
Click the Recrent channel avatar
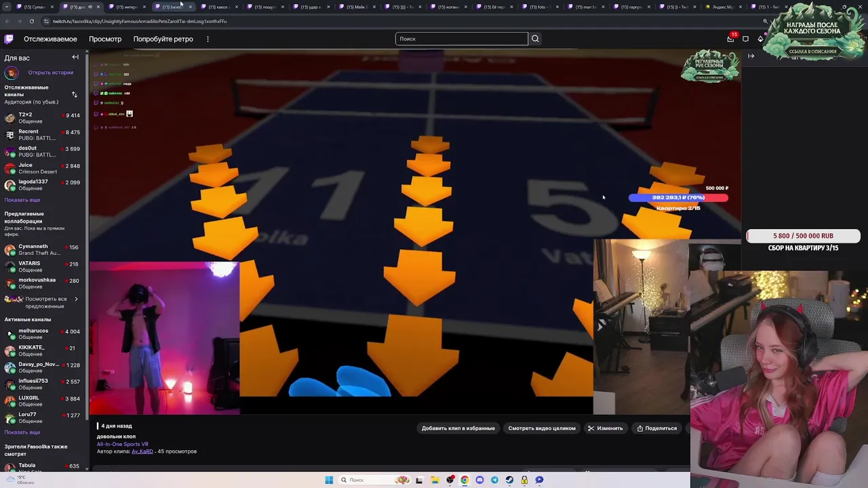point(9,135)
